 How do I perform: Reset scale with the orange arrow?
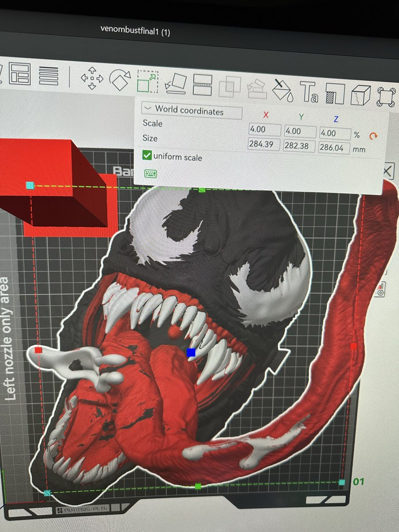click(x=373, y=137)
